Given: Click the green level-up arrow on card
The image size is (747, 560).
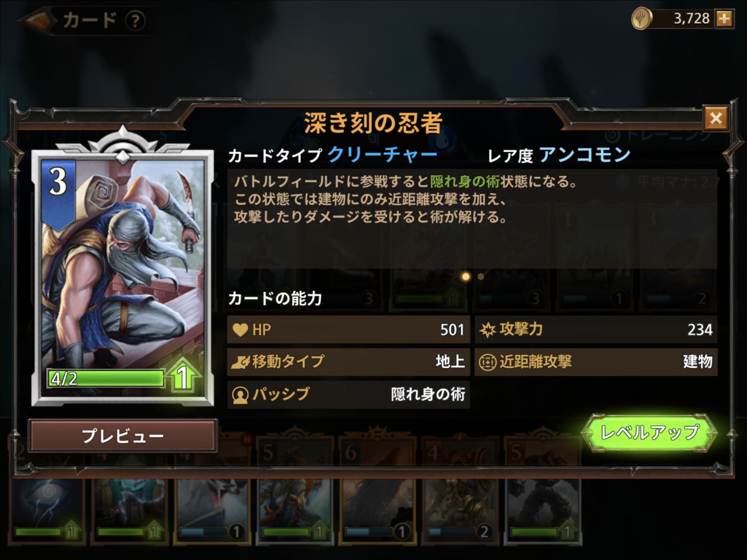Looking at the screenshot, I should pos(184,375).
